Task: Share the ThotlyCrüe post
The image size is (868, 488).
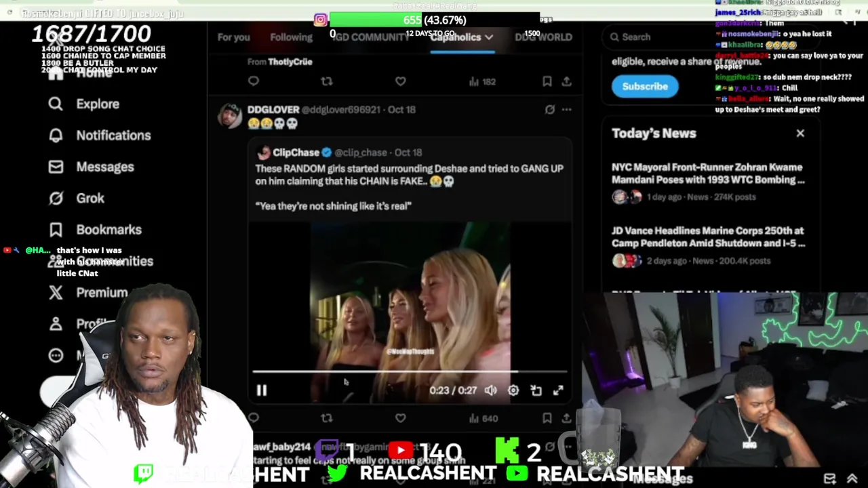Action: (566, 81)
